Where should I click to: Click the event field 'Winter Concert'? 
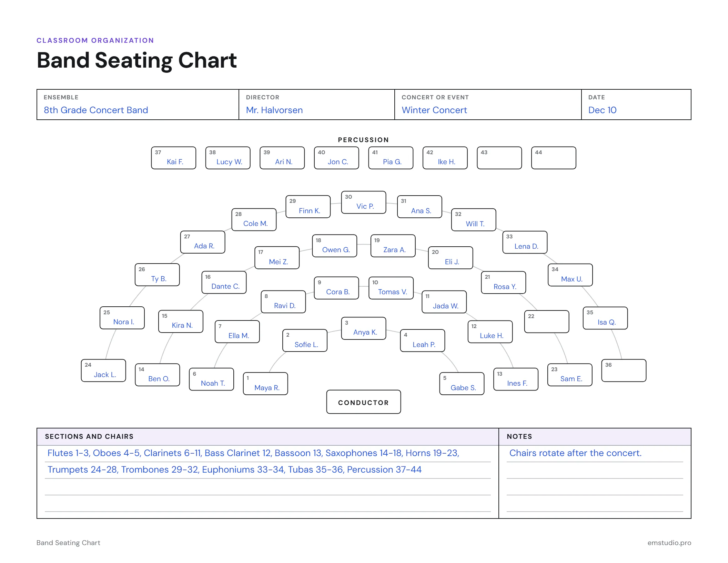tap(488, 105)
